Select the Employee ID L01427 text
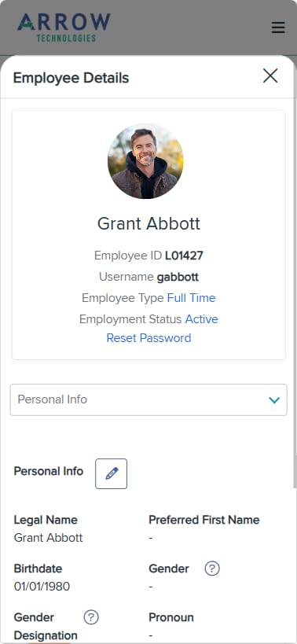The image size is (297, 644). (x=184, y=256)
